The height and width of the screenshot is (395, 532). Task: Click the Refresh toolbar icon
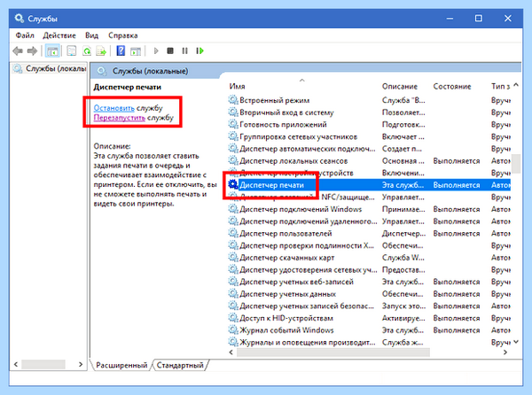point(87,51)
